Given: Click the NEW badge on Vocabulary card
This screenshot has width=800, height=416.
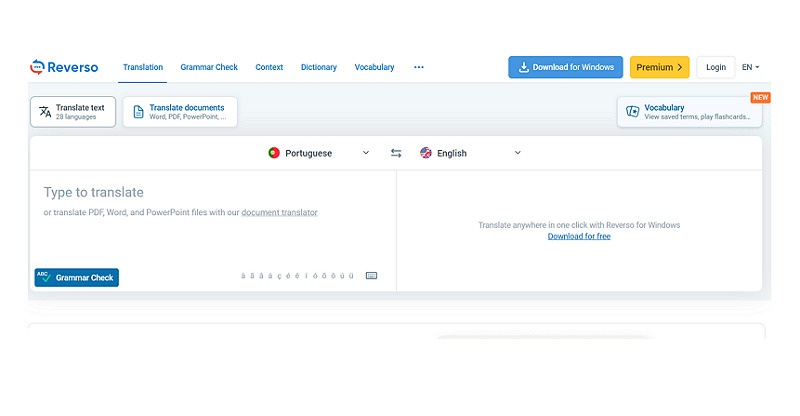Looking at the screenshot, I should [x=760, y=97].
